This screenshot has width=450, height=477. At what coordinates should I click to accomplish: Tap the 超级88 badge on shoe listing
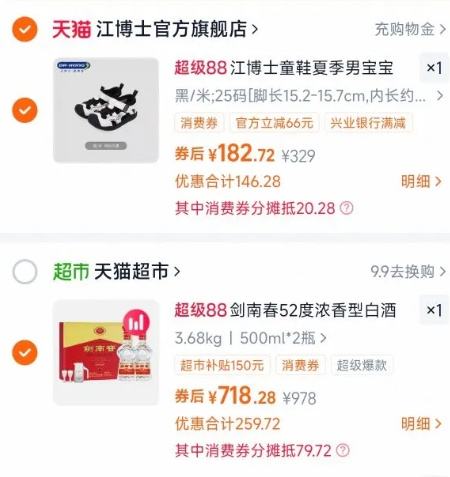point(201,68)
